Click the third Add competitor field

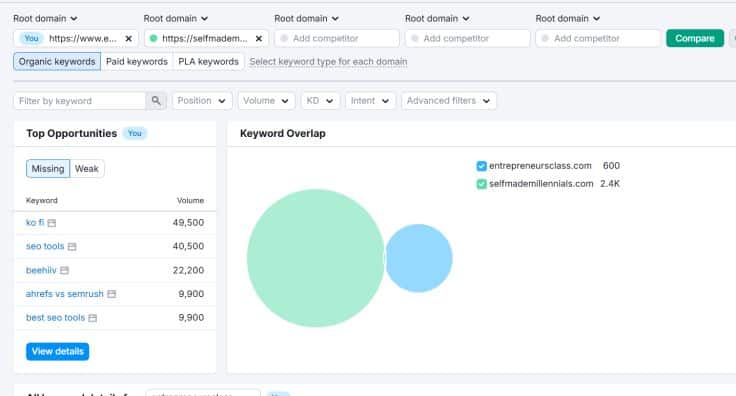coord(598,38)
